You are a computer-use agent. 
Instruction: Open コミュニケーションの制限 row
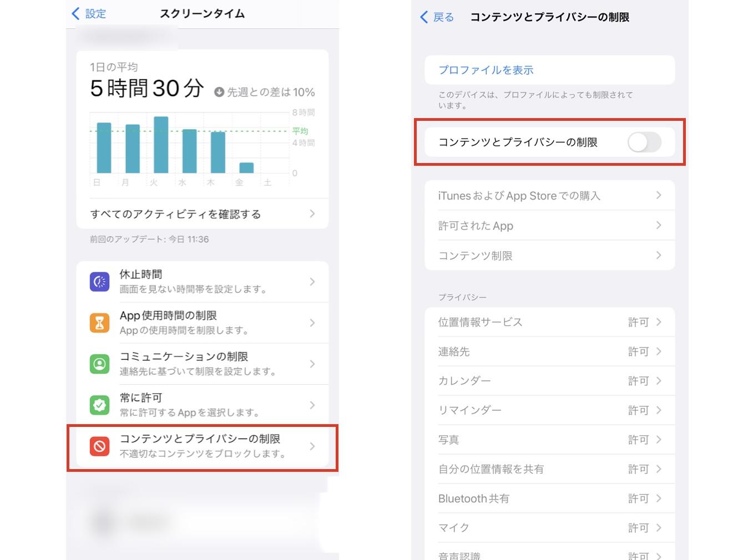[x=203, y=364]
